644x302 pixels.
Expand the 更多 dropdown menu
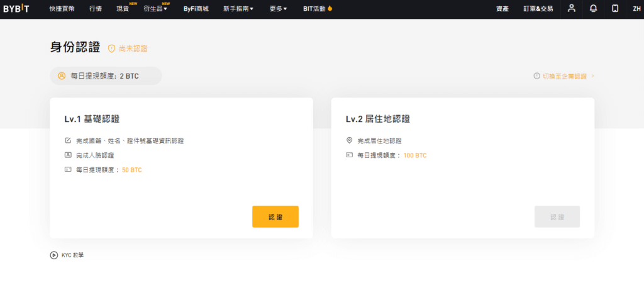(278, 9)
